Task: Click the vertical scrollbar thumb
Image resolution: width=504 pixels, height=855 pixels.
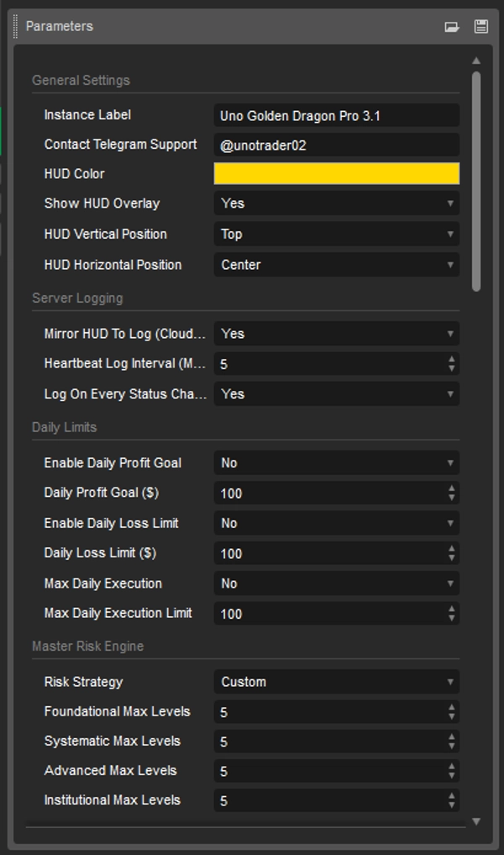Action: (x=477, y=182)
